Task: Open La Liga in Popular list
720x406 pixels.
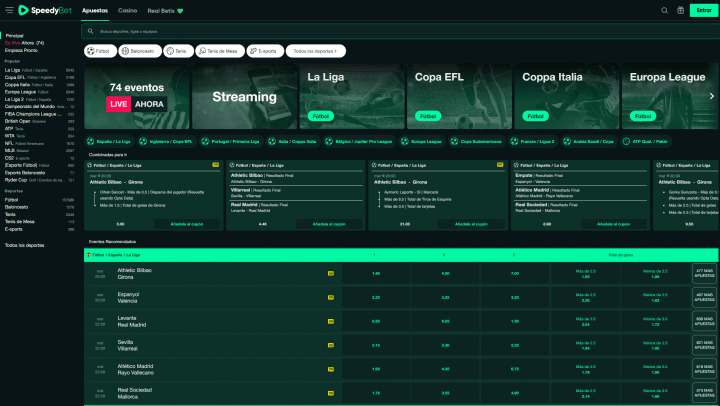Action: [x=39, y=70]
